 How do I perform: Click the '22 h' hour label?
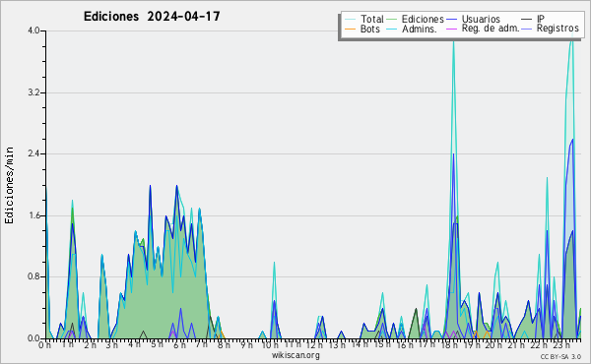point(538,345)
